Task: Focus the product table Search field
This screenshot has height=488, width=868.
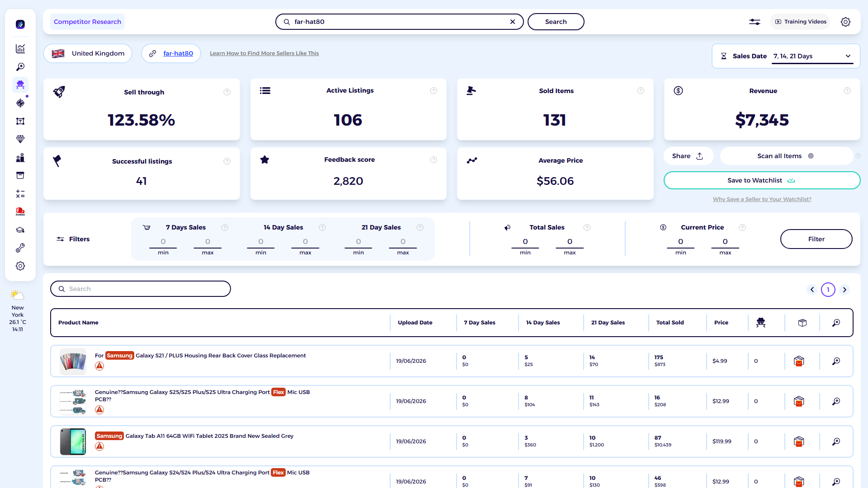Action: point(141,289)
